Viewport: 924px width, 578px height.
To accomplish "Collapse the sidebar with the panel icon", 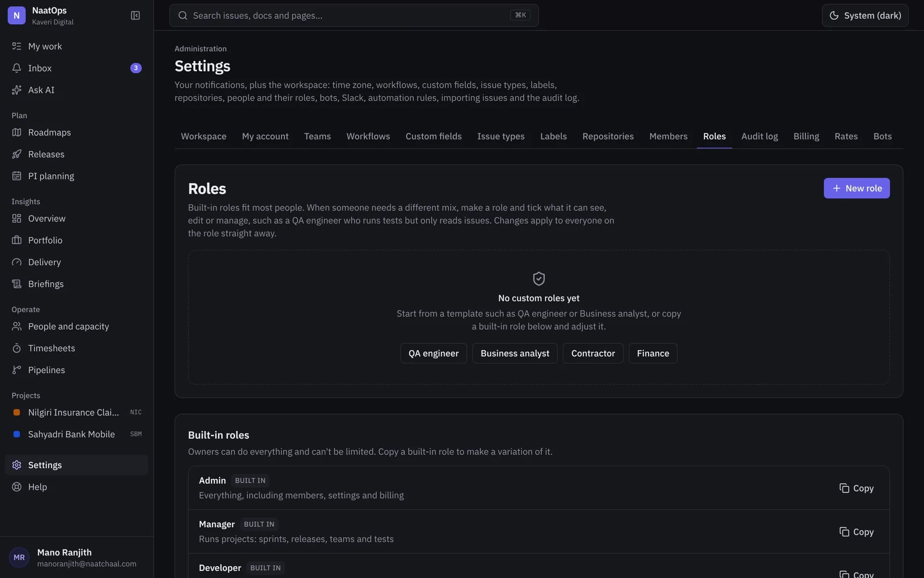I will click(135, 15).
